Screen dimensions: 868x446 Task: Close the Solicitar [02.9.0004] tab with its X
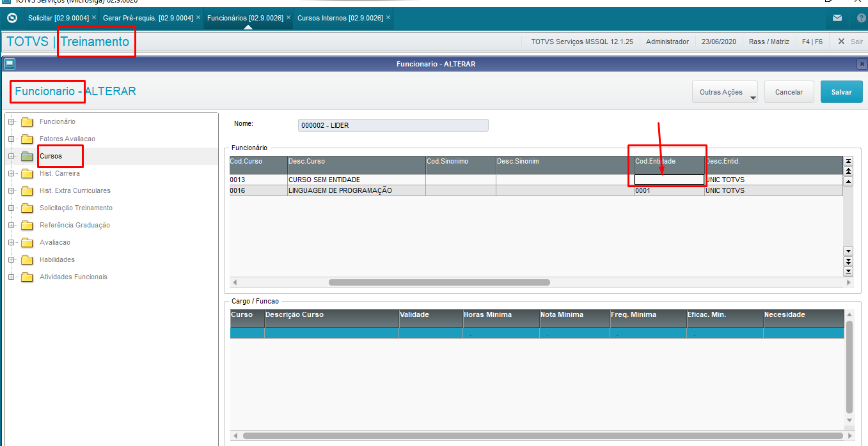tap(94, 18)
